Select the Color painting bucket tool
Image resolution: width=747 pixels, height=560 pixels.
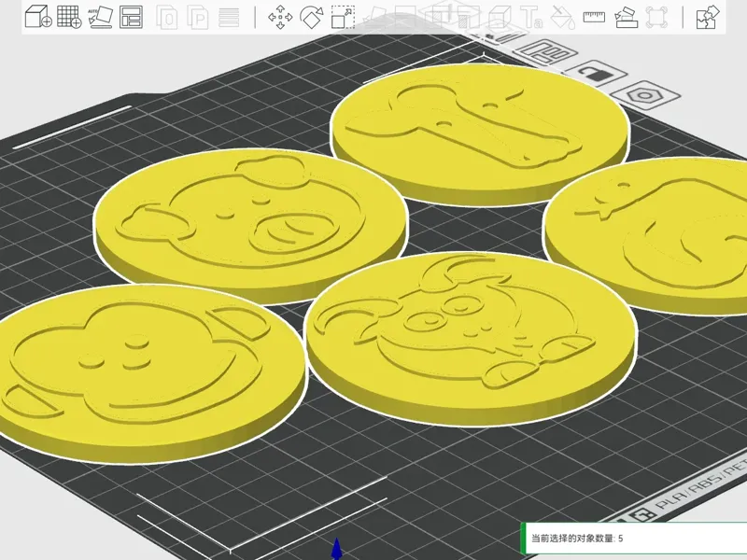(x=563, y=17)
